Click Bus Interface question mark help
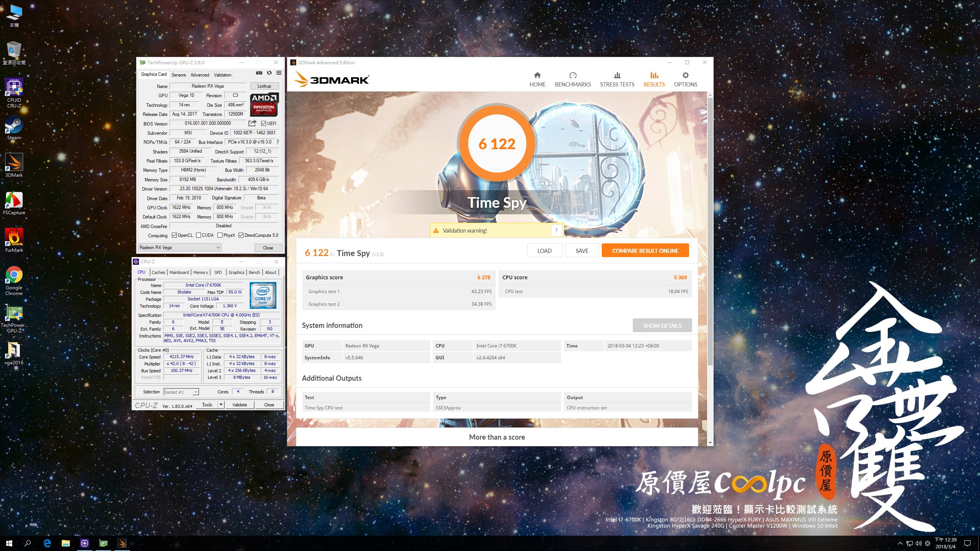The image size is (980, 551). tap(278, 142)
